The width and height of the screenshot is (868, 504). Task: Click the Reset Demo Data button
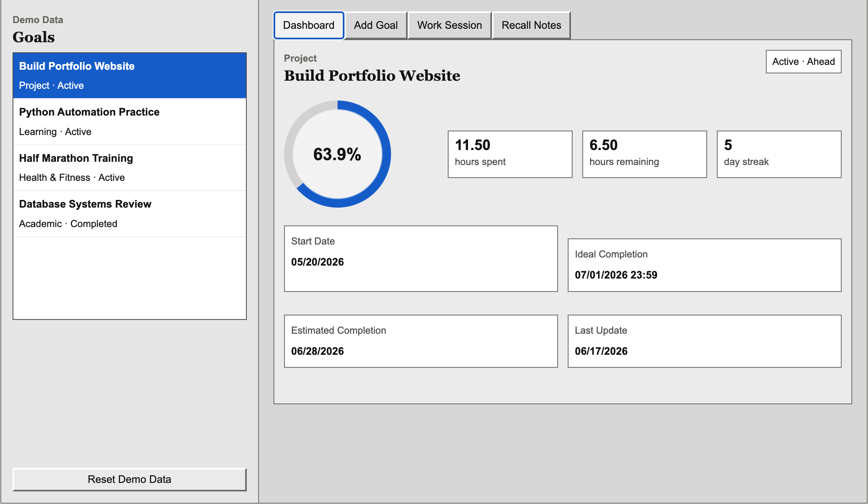click(x=130, y=479)
